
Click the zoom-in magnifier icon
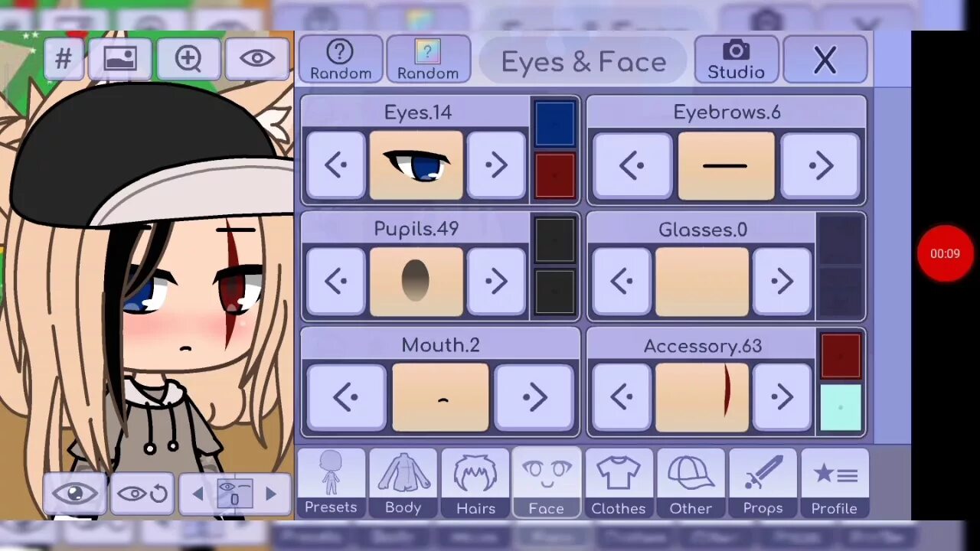pyautogui.click(x=188, y=58)
